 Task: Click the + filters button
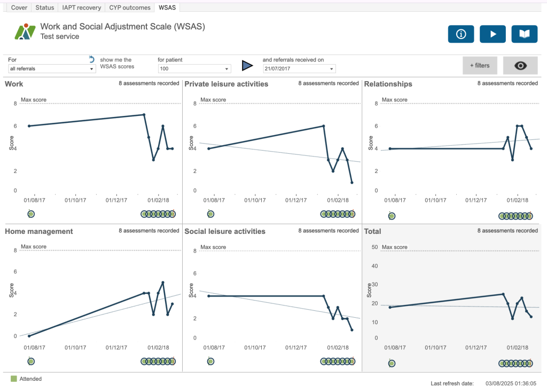click(x=480, y=65)
